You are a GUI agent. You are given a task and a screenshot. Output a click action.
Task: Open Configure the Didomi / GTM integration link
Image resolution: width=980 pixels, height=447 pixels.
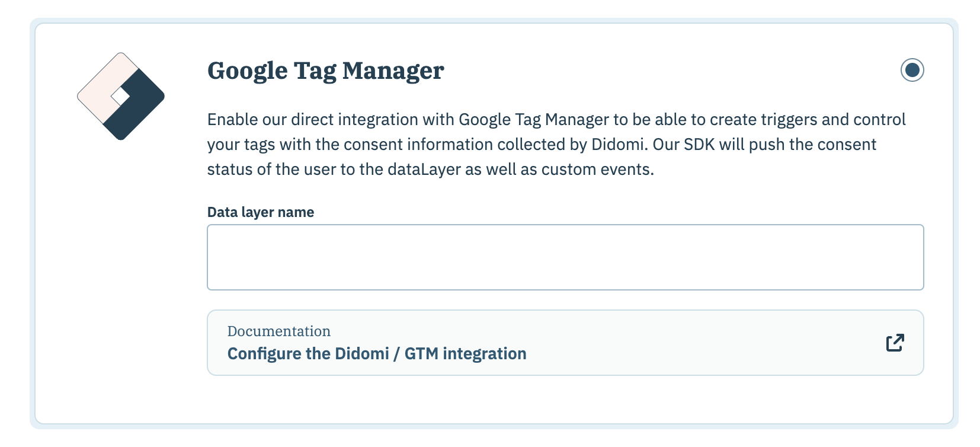pyautogui.click(x=377, y=353)
